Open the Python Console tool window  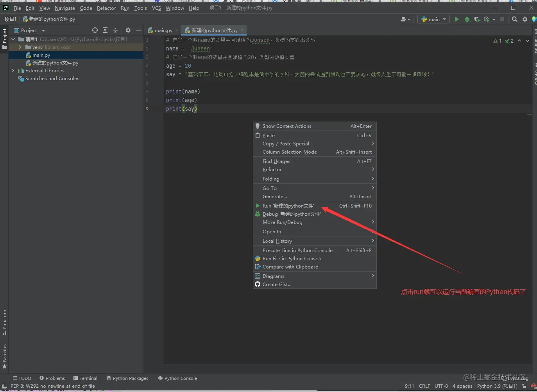coord(177,378)
